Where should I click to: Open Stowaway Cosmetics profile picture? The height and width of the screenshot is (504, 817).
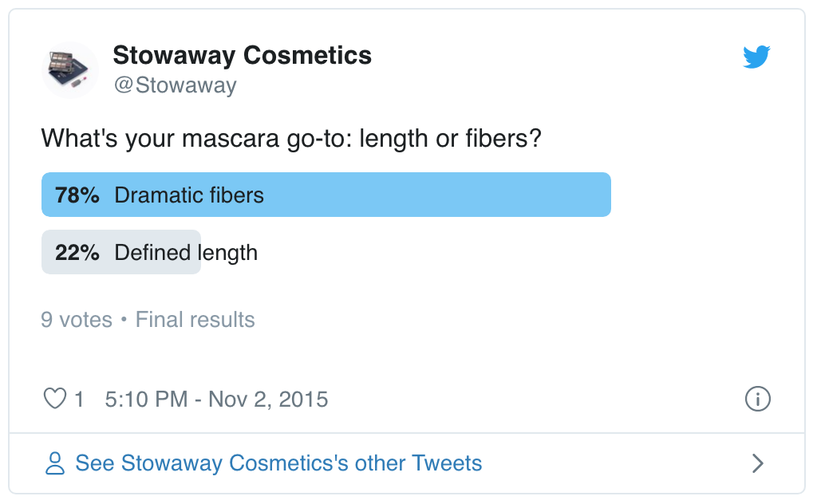click(x=70, y=70)
